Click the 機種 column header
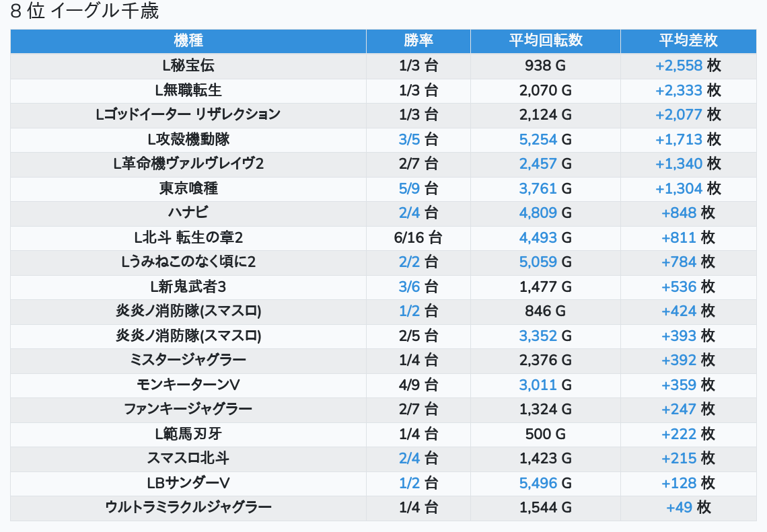The width and height of the screenshot is (767, 532). (x=188, y=40)
